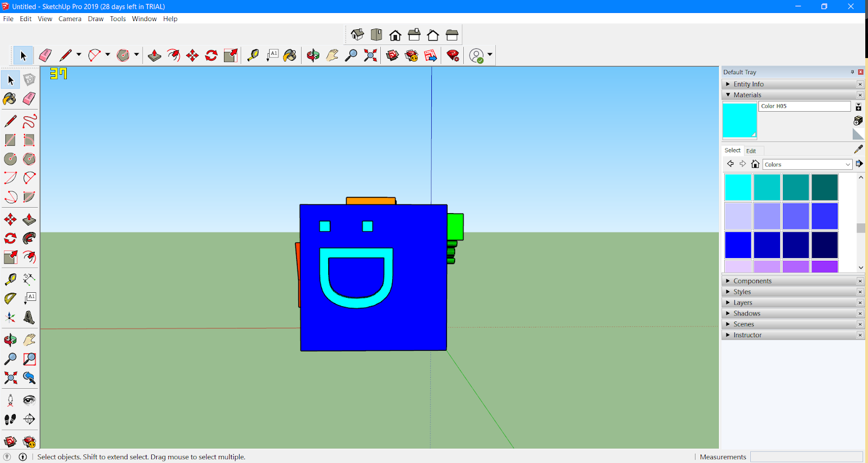Image resolution: width=868 pixels, height=463 pixels.
Task: Pick the darkest teal color swatch
Action: (x=825, y=187)
